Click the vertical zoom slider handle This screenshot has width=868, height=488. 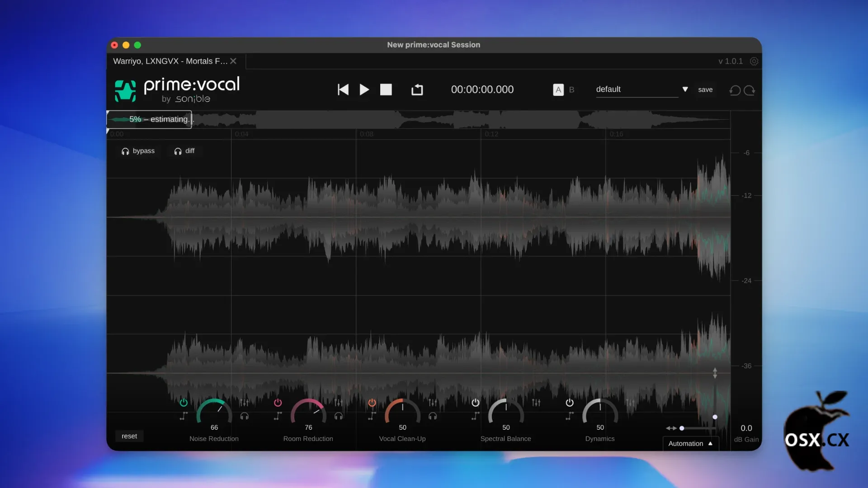click(715, 417)
